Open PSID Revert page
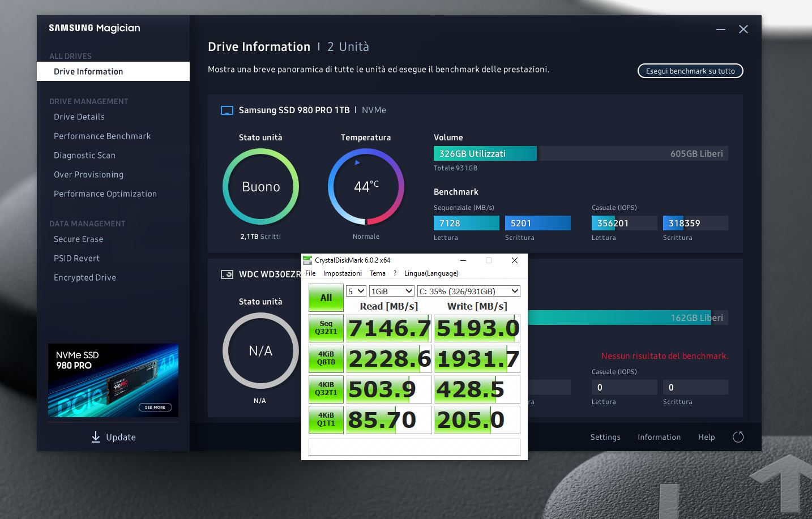 point(76,258)
